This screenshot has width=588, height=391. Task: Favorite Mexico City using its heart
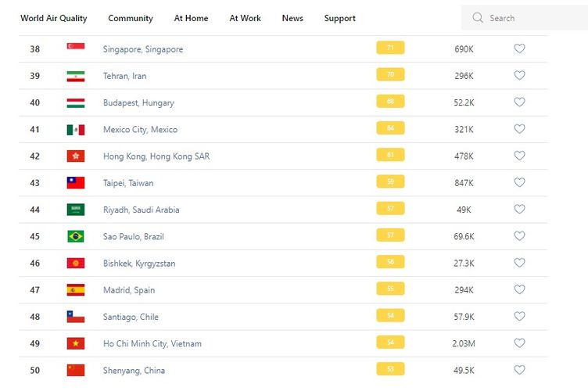(x=519, y=129)
